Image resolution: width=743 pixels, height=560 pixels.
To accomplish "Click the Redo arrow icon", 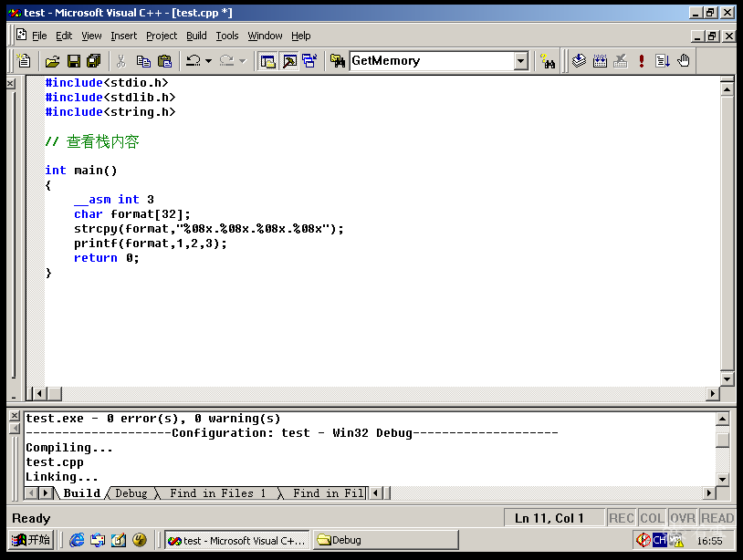I will 226,61.
